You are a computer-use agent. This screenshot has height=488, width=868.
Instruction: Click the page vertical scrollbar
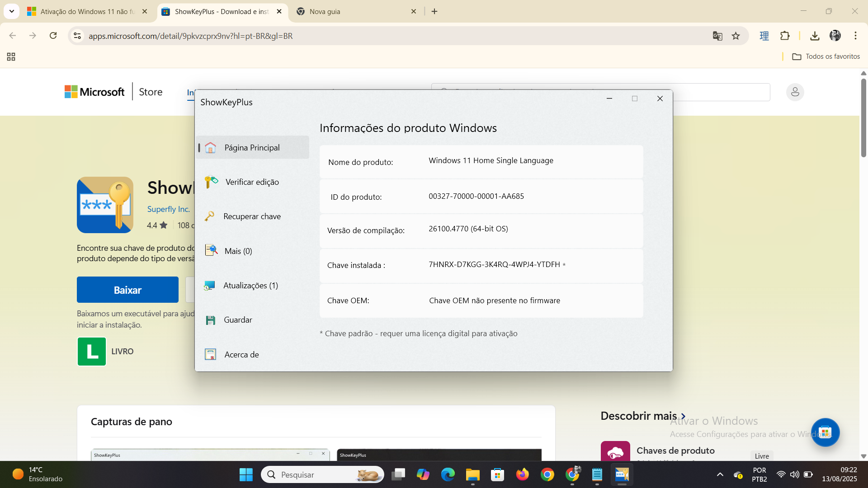pos(863,118)
